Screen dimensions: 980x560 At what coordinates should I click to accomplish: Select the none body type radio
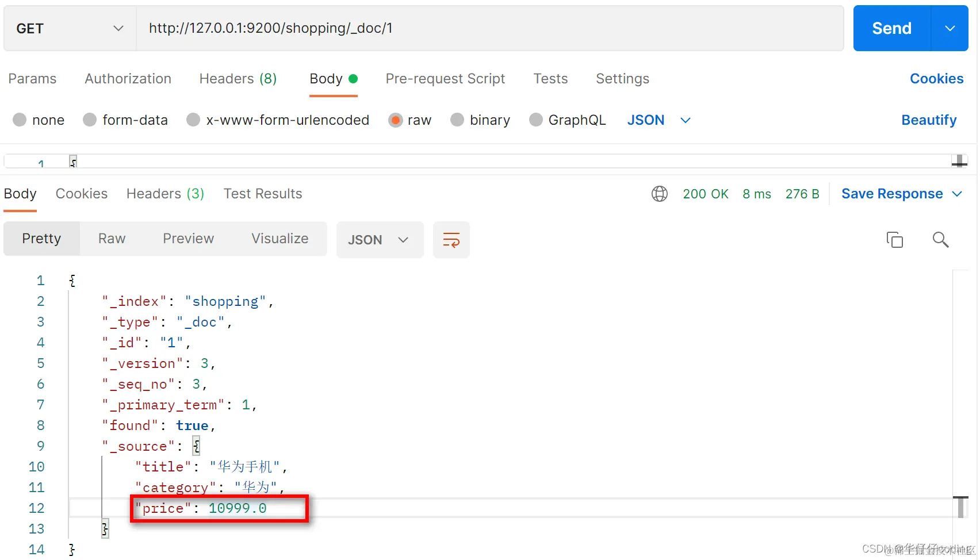pyautogui.click(x=20, y=120)
